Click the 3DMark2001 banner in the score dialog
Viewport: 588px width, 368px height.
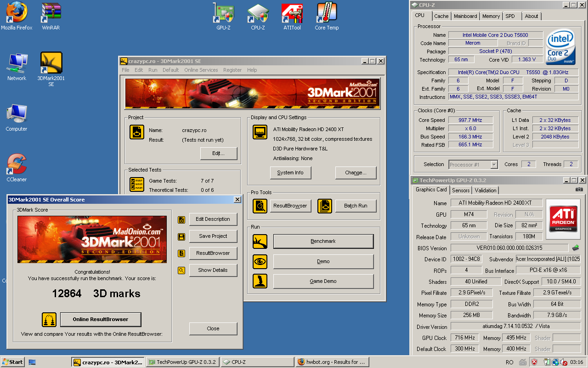pyautogui.click(x=92, y=240)
